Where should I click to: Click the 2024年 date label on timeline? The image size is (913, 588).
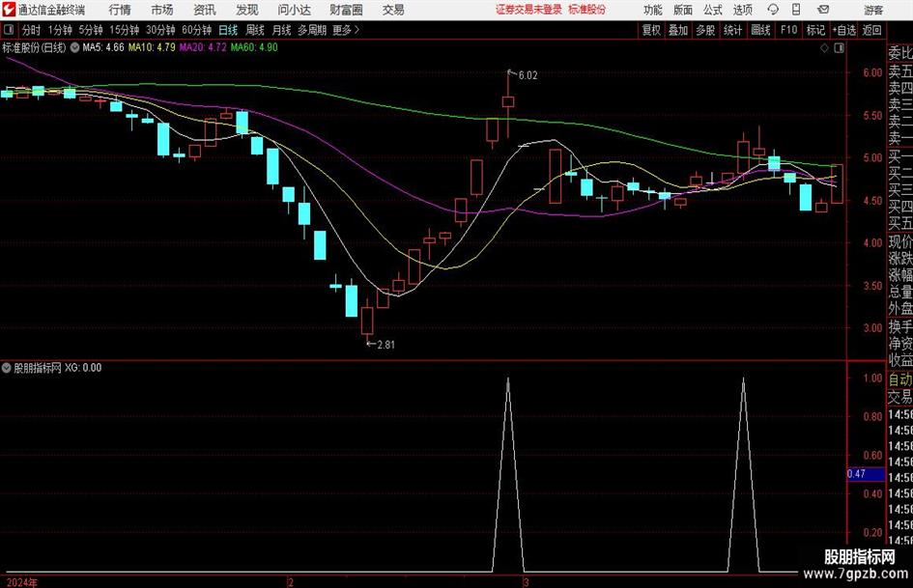[x=21, y=582]
